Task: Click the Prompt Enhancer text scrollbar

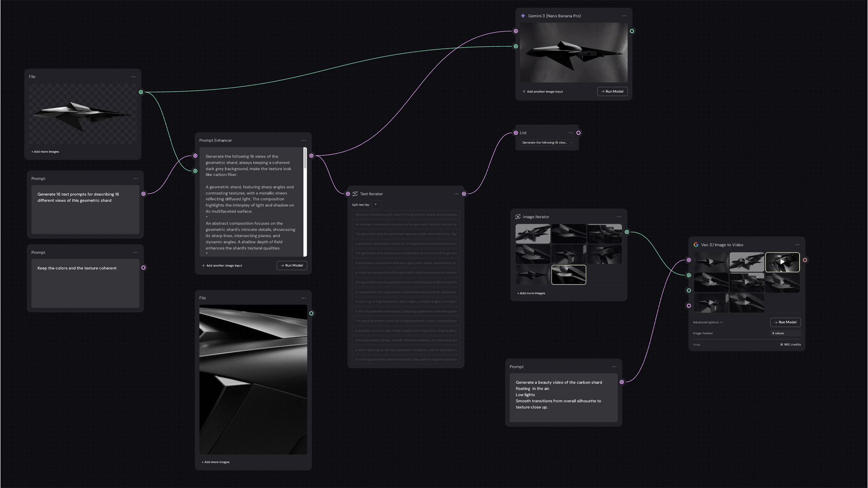Action: click(x=305, y=159)
